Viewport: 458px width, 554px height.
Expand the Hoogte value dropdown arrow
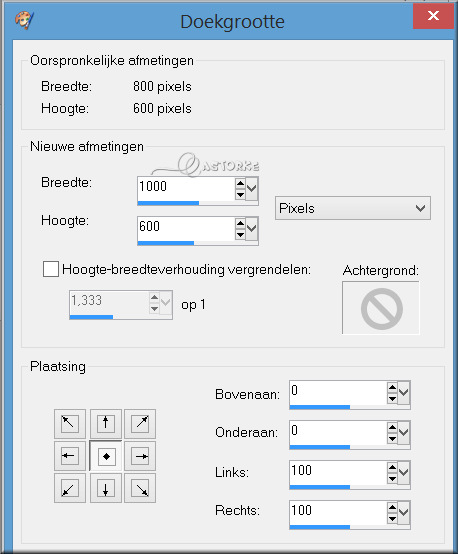click(x=252, y=229)
